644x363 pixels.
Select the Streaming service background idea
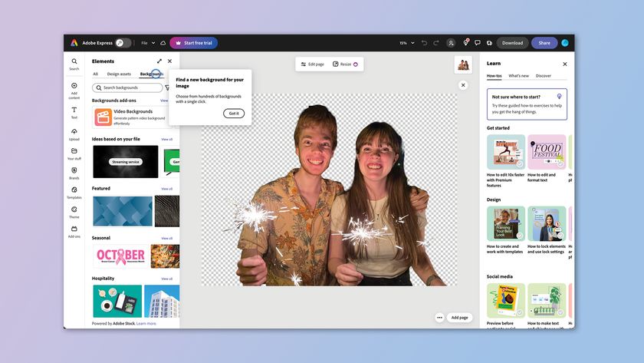pos(125,162)
